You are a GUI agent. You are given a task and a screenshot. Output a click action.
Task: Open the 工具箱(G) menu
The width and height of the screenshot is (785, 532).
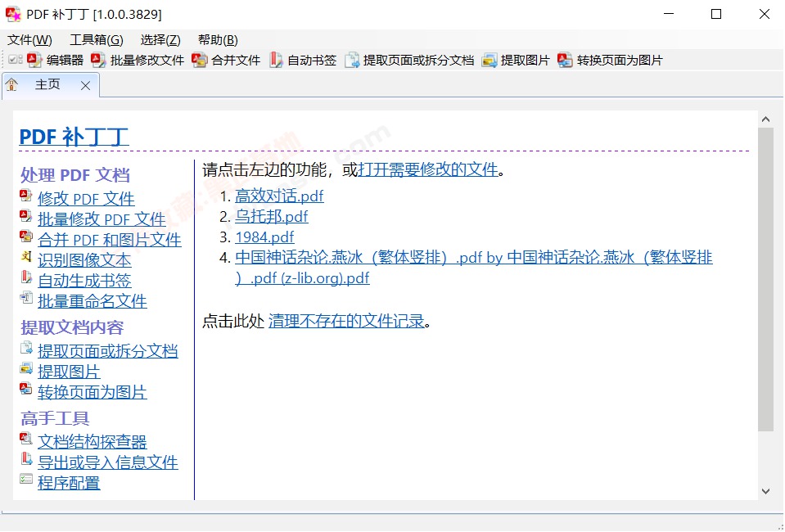point(96,39)
